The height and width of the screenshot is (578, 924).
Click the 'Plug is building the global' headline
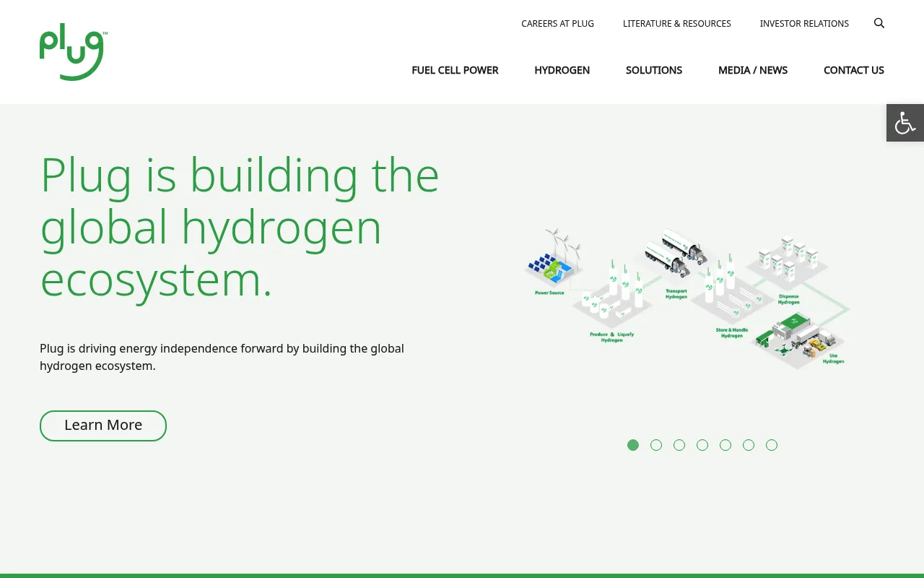pyautogui.click(x=240, y=226)
